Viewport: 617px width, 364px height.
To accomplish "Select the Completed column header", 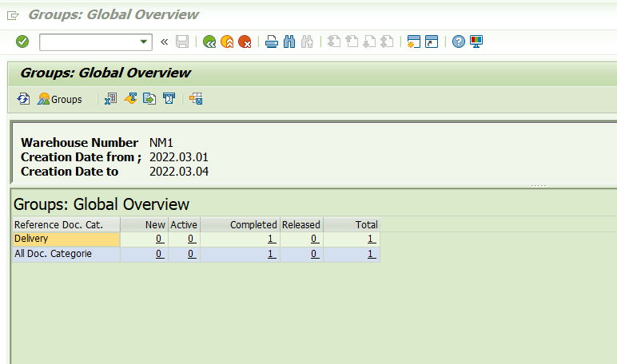I will coord(241,224).
